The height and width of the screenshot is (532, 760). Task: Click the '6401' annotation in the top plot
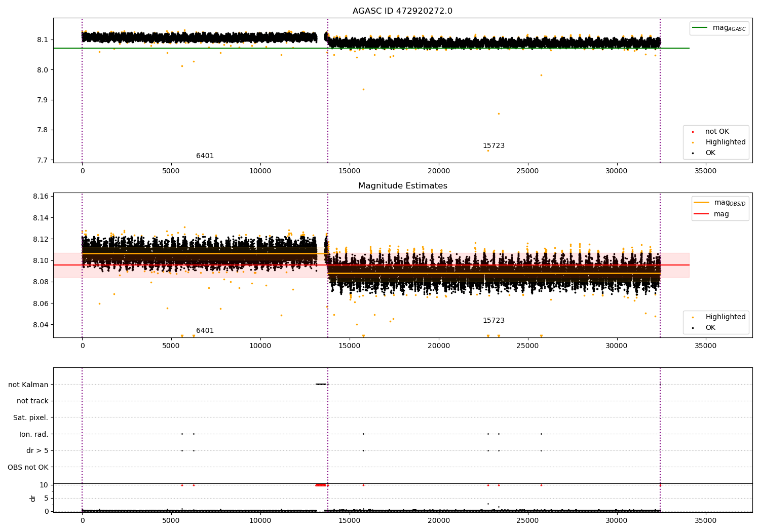(x=205, y=156)
